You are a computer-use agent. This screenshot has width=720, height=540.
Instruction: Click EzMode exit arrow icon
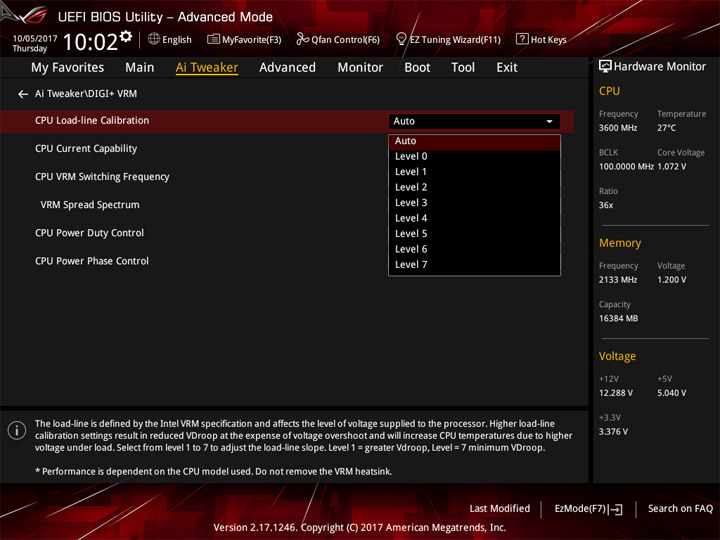coord(617,509)
